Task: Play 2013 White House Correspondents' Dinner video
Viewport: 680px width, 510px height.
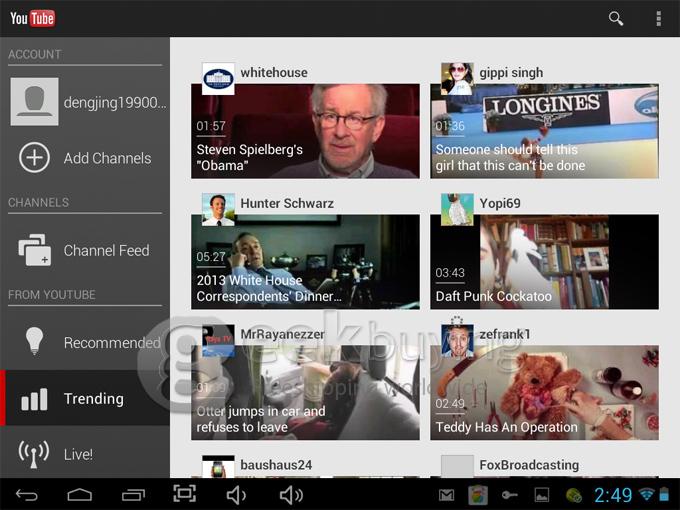Action: pos(305,262)
